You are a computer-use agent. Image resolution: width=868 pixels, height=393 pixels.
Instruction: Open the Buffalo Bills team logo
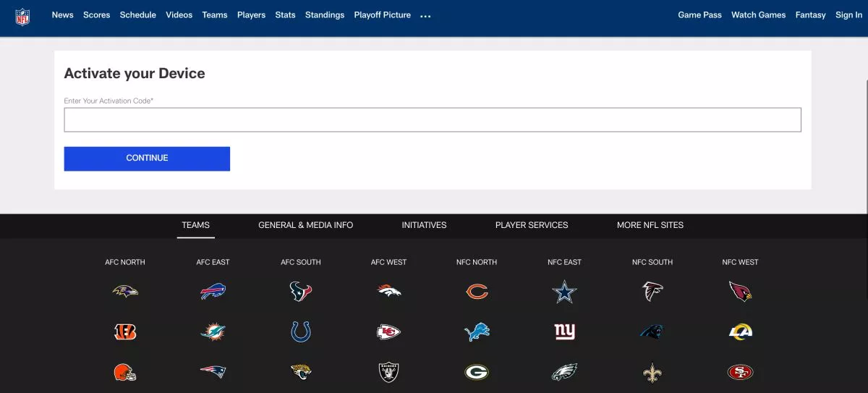213,291
